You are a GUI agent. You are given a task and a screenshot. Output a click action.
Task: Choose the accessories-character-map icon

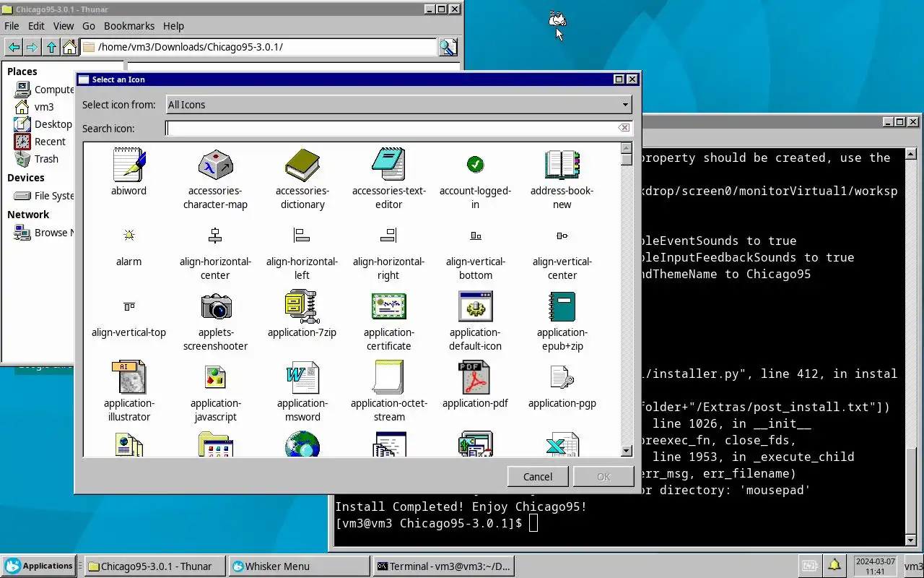click(x=216, y=165)
